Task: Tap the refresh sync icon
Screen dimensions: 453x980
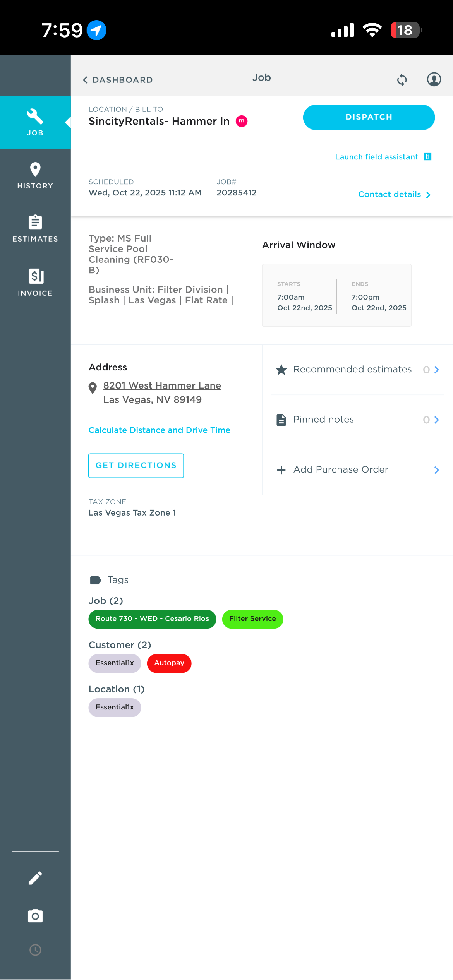Action: (x=402, y=80)
